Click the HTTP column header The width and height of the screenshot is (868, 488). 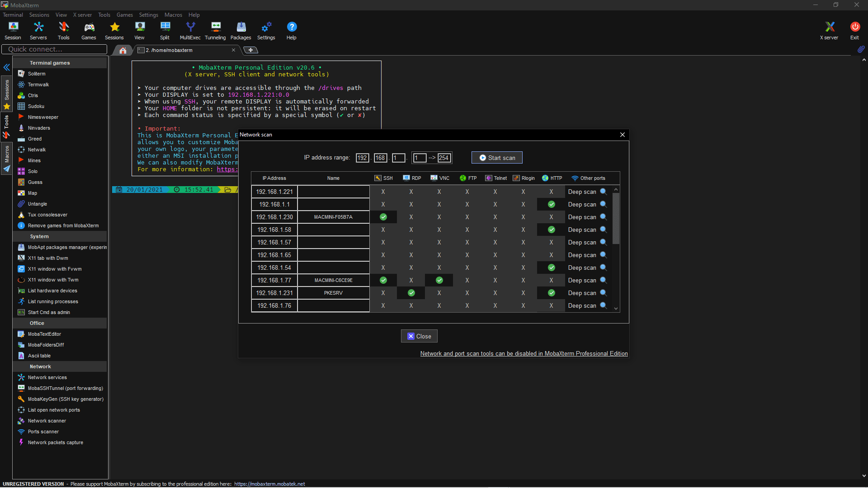pos(552,178)
